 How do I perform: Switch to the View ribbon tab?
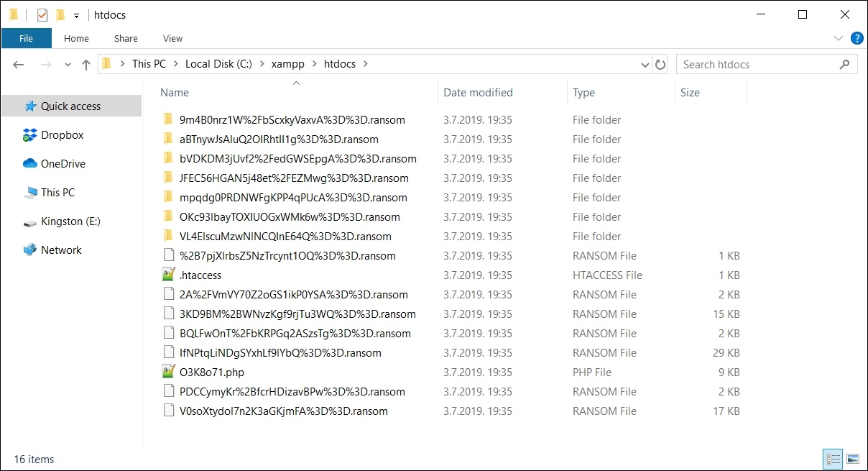172,38
